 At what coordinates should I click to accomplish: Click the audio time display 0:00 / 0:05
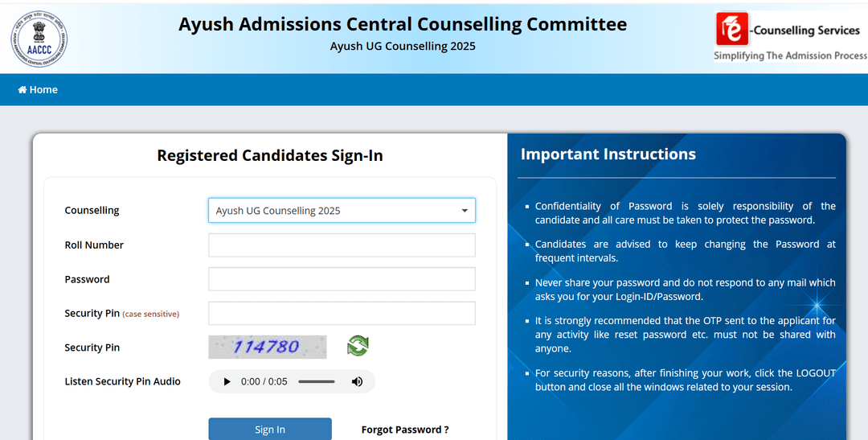tap(264, 381)
